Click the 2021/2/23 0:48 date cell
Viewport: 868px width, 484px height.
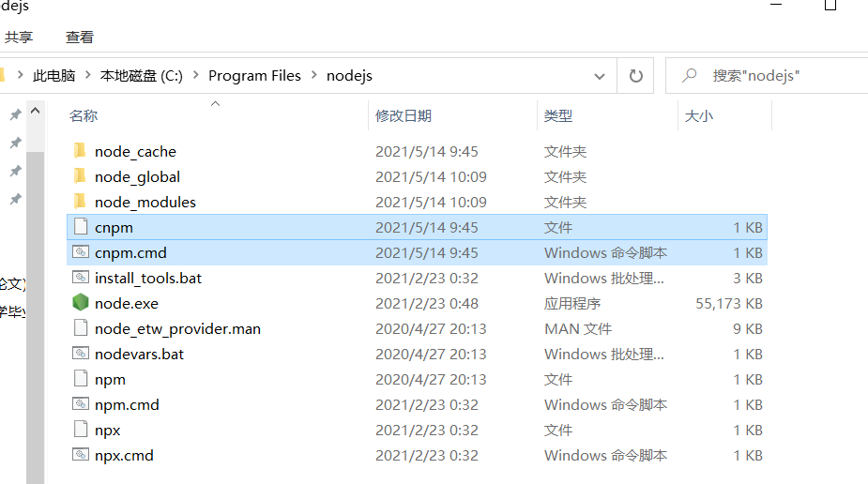coord(427,304)
